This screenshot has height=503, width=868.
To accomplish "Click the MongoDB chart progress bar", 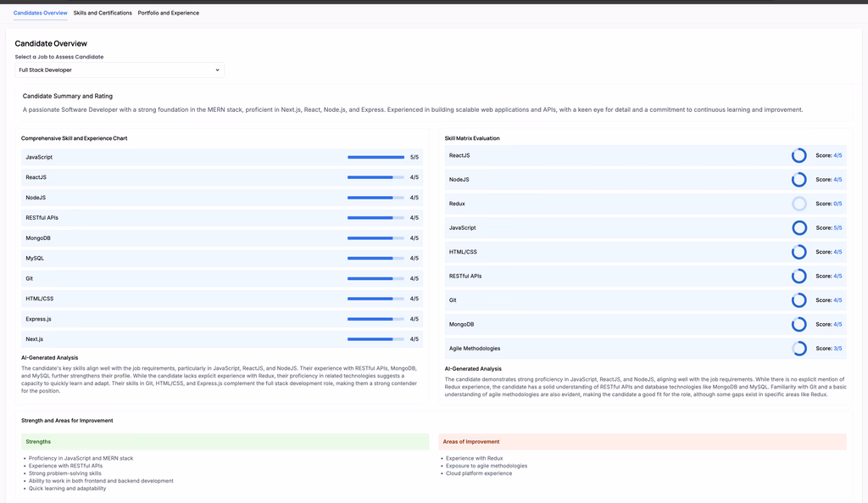I will click(376, 238).
